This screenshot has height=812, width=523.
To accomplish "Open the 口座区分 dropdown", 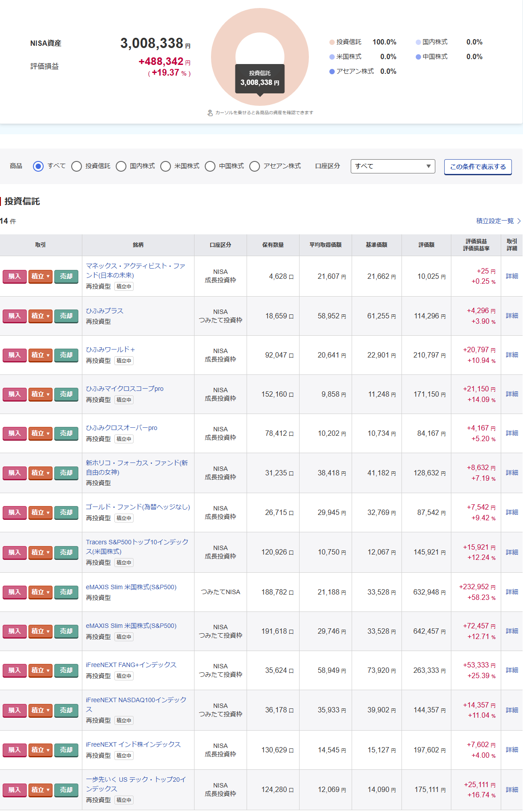I will [393, 166].
